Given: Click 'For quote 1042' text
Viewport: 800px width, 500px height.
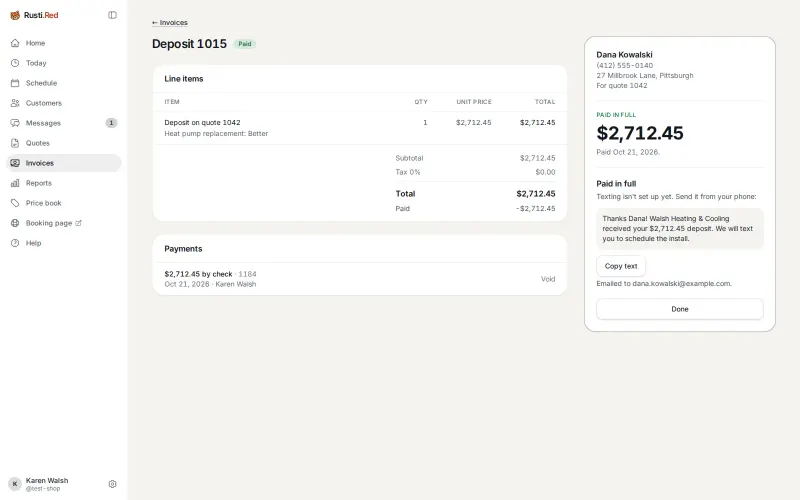Looking at the screenshot, I should pyautogui.click(x=622, y=86).
